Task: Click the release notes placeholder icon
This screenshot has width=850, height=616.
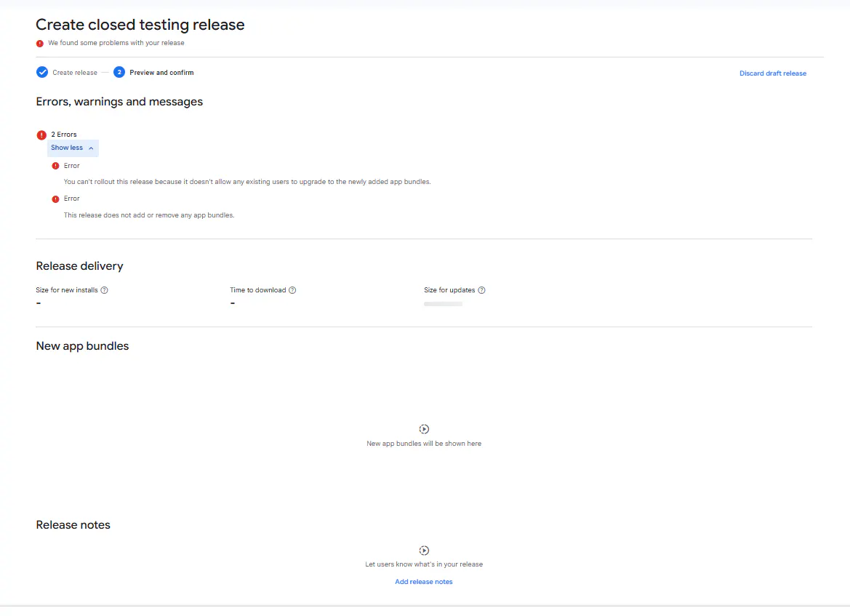Action: click(424, 551)
